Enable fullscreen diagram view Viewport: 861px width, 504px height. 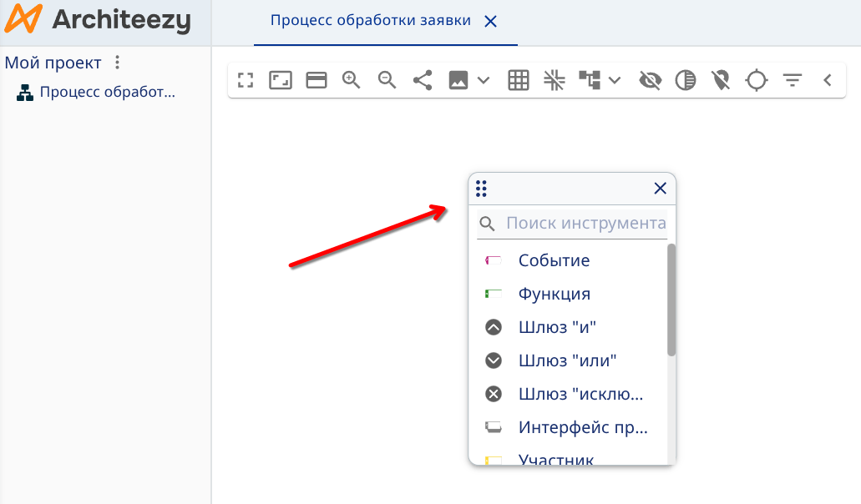246,79
